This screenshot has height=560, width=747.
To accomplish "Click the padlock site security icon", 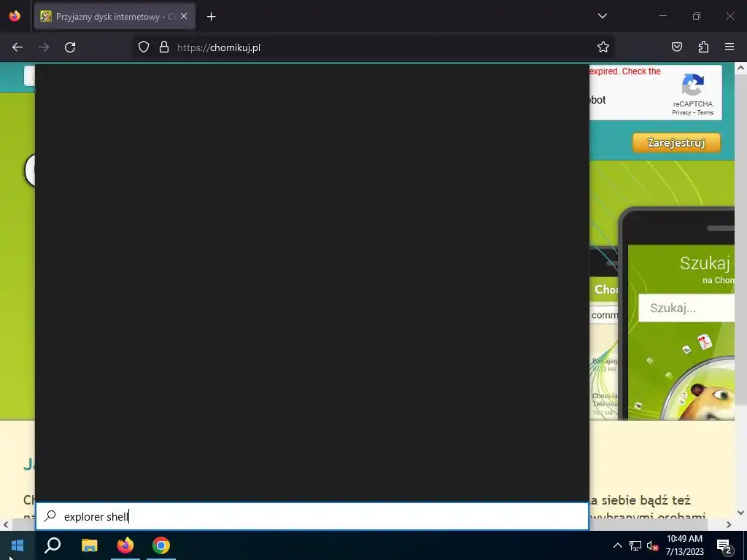I will tap(164, 47).
